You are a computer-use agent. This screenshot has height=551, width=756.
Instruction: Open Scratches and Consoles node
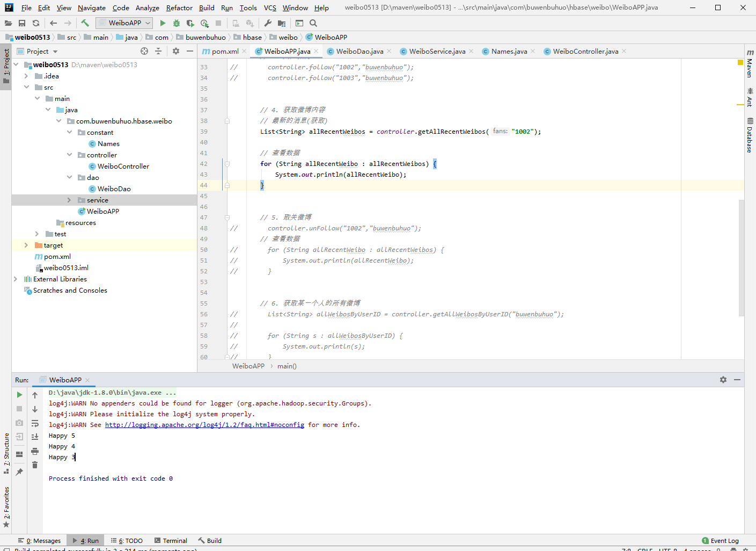[x=70, y=290]
